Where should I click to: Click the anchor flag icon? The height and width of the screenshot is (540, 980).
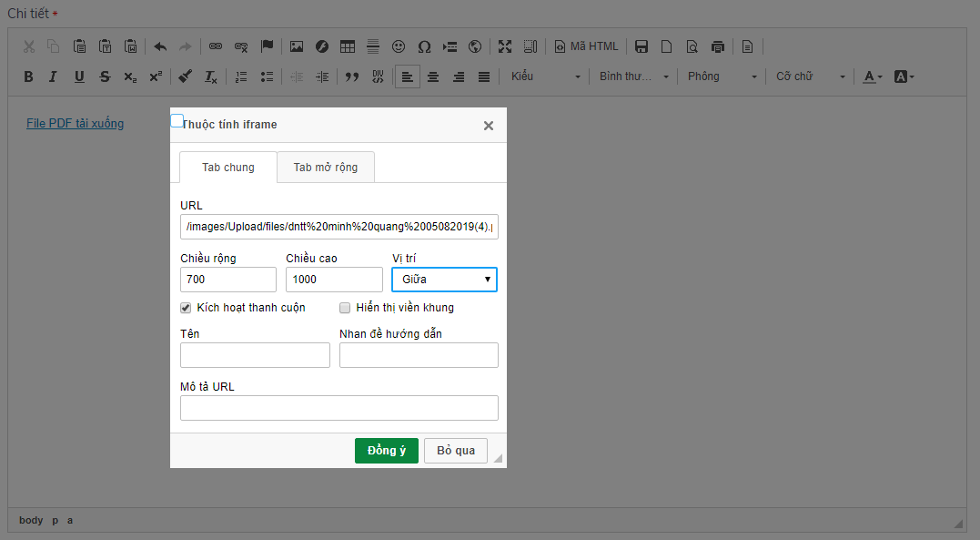pos(267,46)
